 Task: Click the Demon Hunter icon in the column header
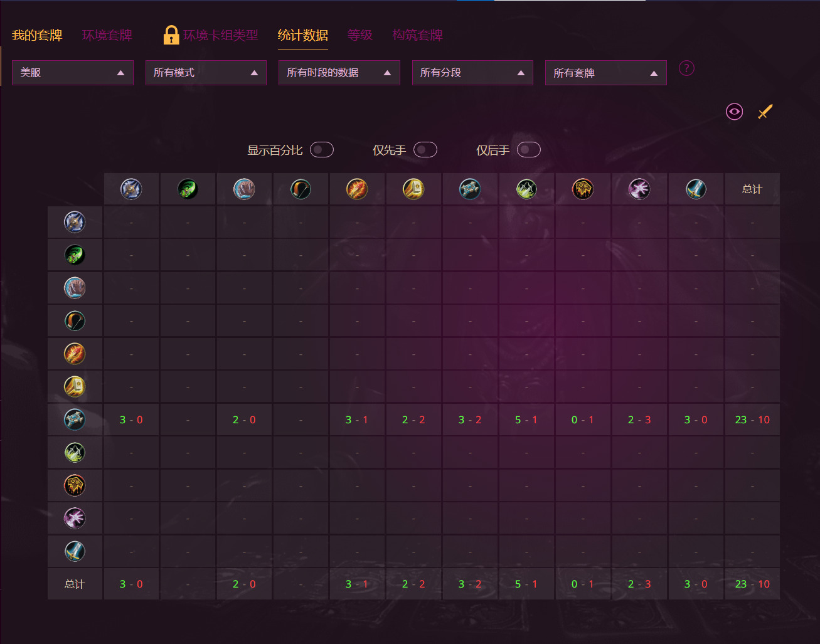click(188, 189)
